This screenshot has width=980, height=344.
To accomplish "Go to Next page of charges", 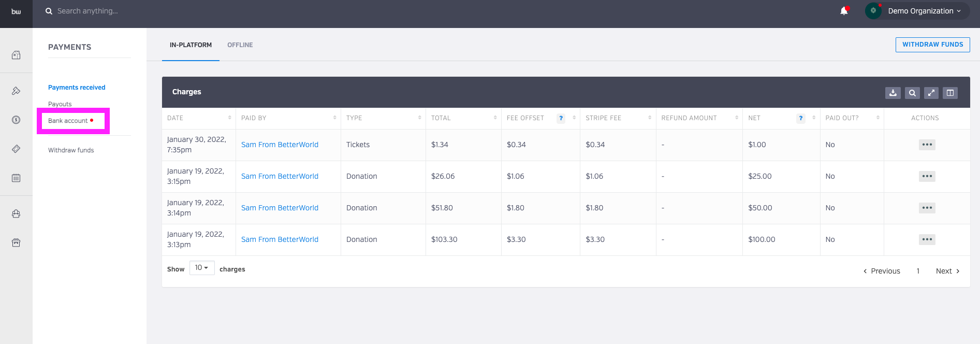I will (x=947, y=271).
